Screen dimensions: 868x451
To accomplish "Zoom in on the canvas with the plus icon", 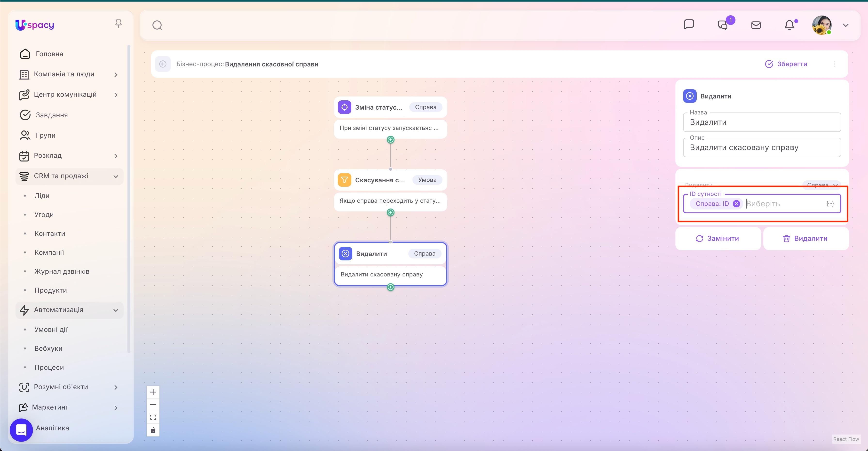I will pyautogui.click(x=153, y=392).
